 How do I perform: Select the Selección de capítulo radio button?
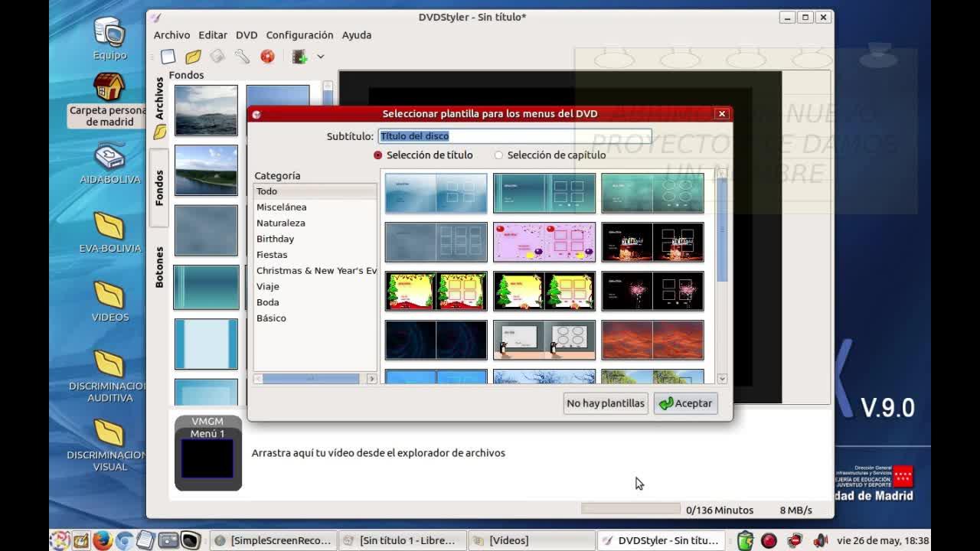[498, 155]
